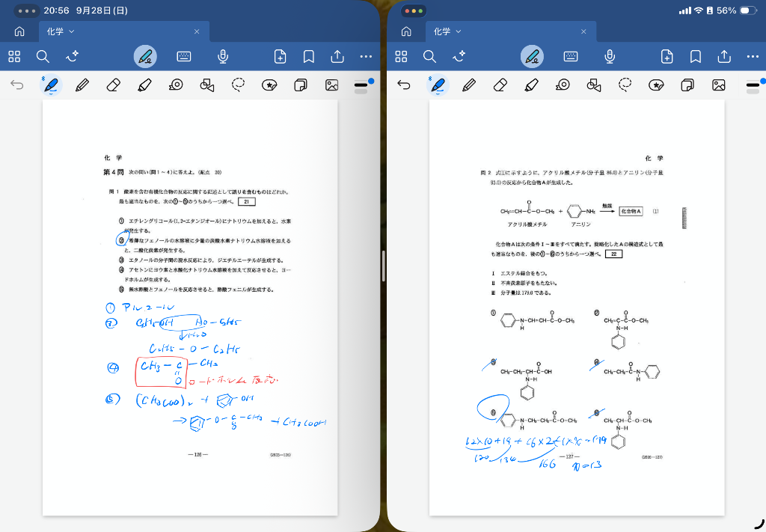Expand the 化学 title chevron in right window
This screenshot has width=766, height=532.
click(x=459, y=31)
